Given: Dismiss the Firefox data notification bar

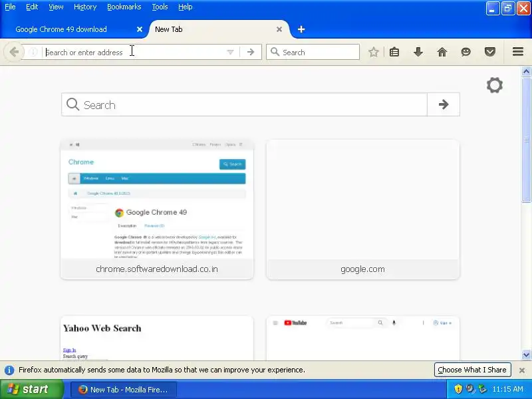Looking at the screenshot, I should coord(522,370).
